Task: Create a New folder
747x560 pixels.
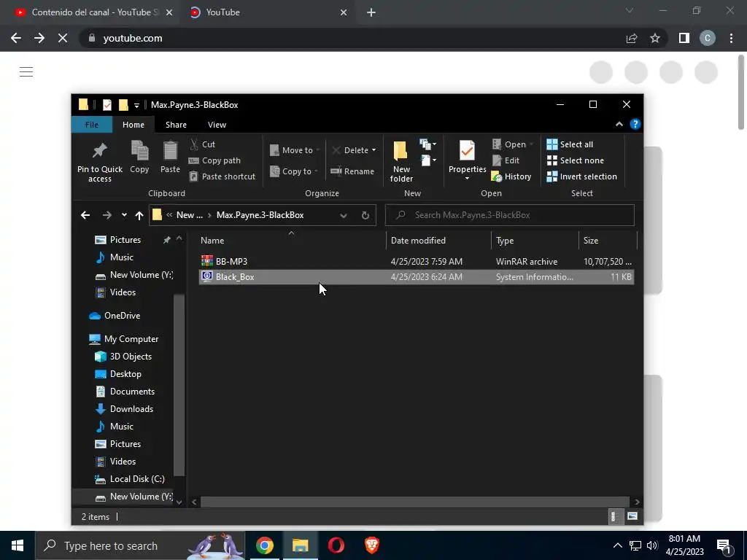Action: (x=401, y=161)
